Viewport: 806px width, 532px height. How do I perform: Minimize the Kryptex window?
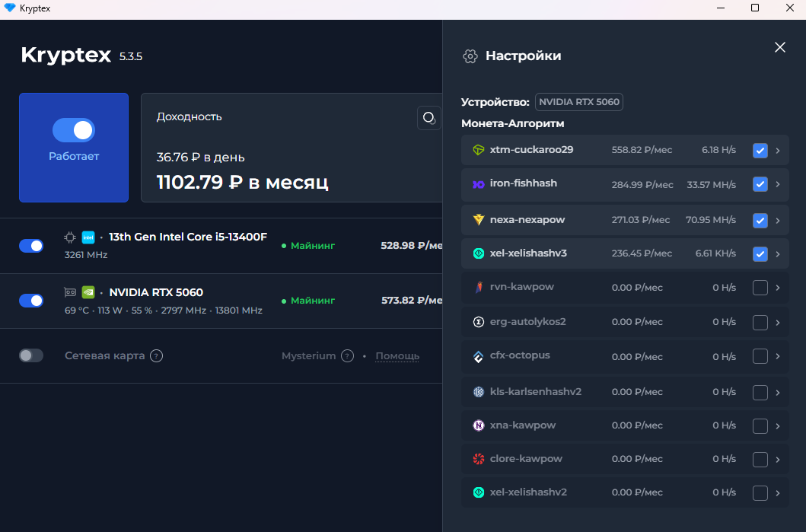tap(721, 8)
